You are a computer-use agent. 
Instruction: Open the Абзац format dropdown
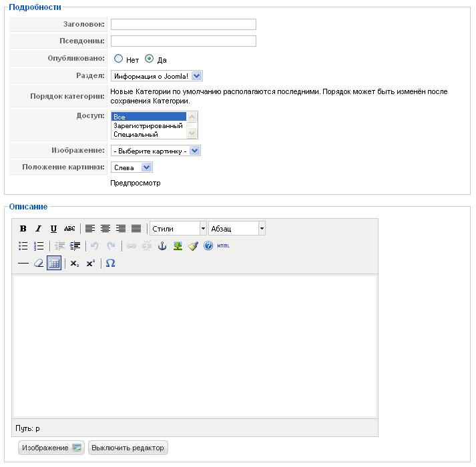(x=237, y=228)
